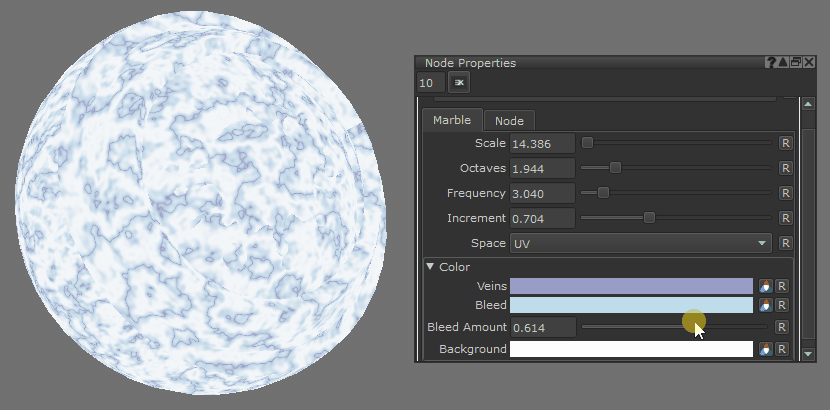The height and width of the screenshot is (410, 830).
Task: Select the Marble tab
Action: (451, 120)
